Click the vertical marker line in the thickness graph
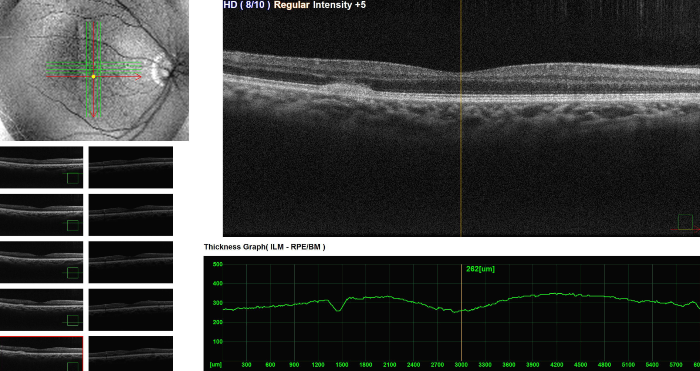The height and width of the screenshot is (371, 700). [x=461, y=313]
